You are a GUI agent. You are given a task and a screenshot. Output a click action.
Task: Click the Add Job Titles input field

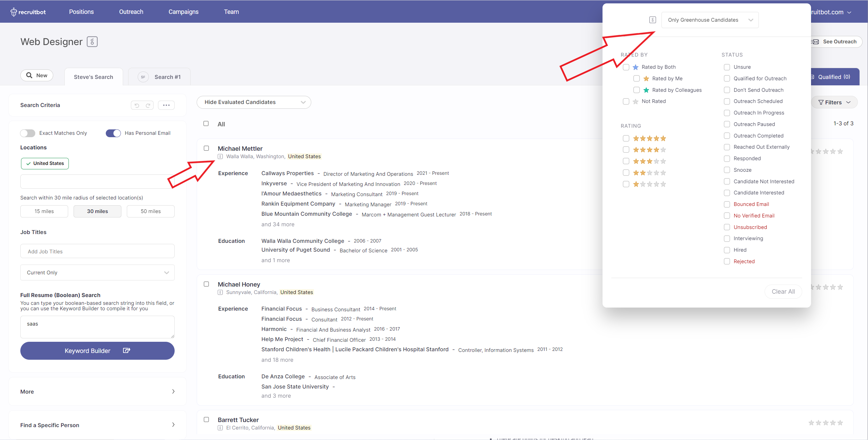tap(97, 251)
